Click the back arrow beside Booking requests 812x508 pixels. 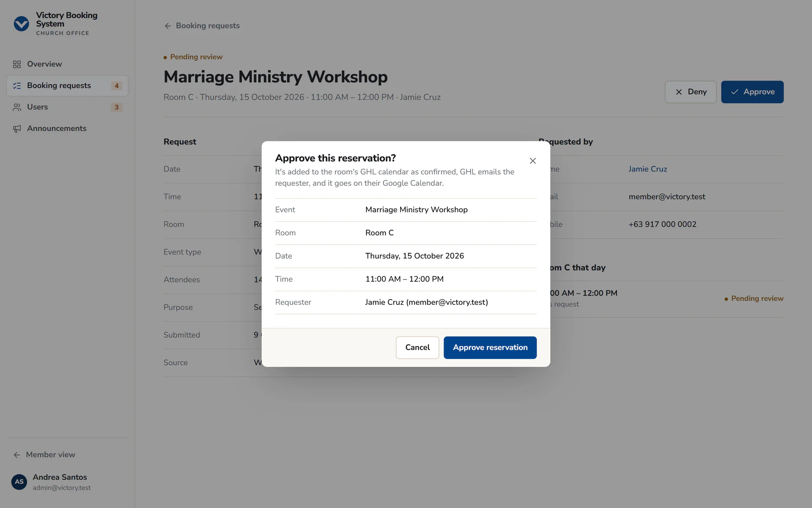[x=168, y=26]
